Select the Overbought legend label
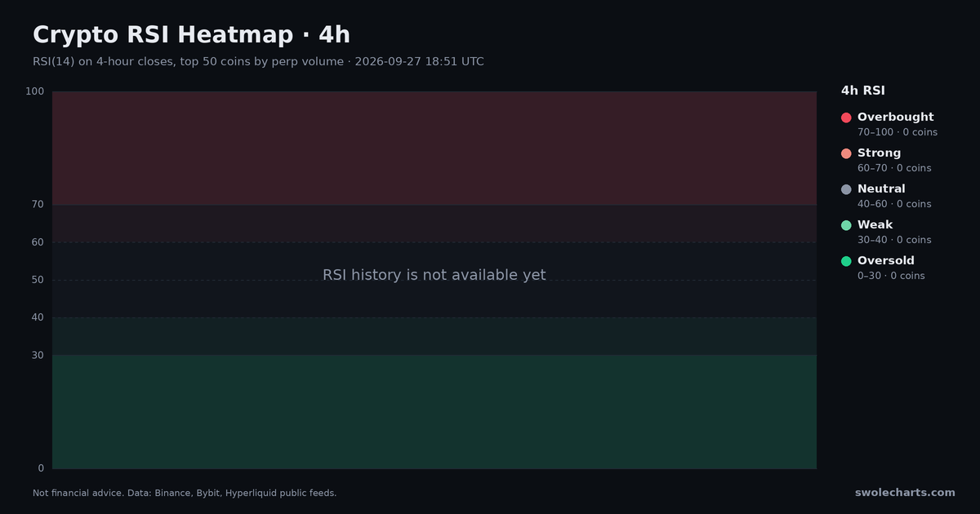This screenshot has height=514, width=980. point(895,117)
